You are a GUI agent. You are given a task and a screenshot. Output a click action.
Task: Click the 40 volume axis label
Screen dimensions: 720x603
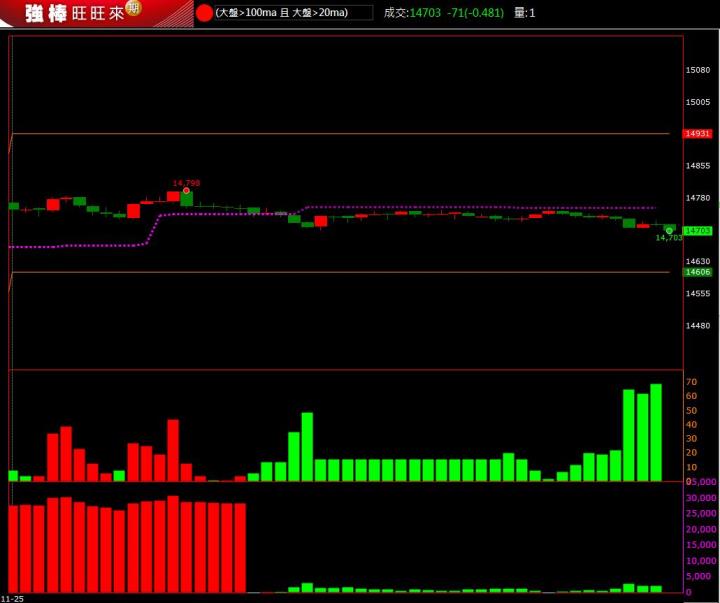pos(691,425)
